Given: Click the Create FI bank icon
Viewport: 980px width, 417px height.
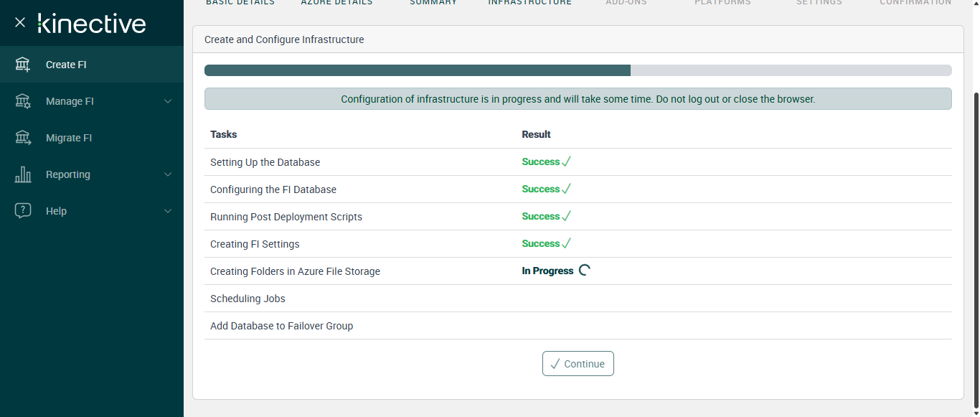Looking at the screenshot, I should (23, 65).
